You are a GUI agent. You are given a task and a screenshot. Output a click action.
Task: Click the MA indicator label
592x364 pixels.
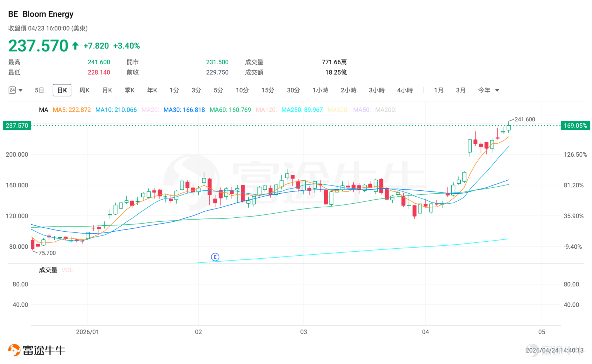coord(44,110)
